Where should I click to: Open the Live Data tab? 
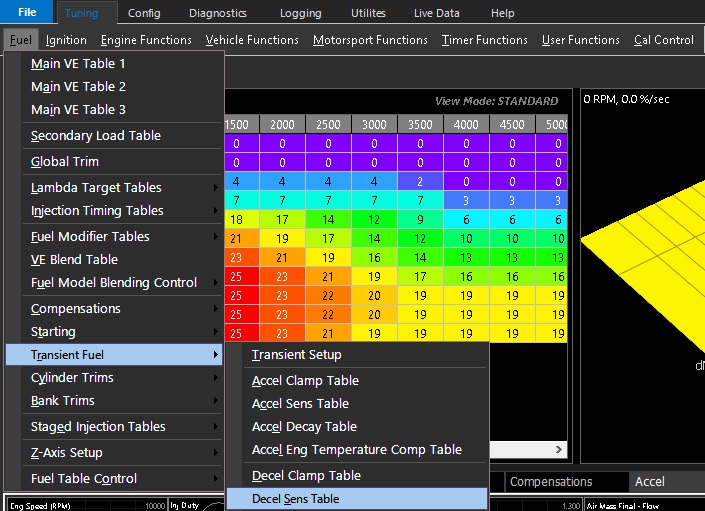[x=437, y=13]
